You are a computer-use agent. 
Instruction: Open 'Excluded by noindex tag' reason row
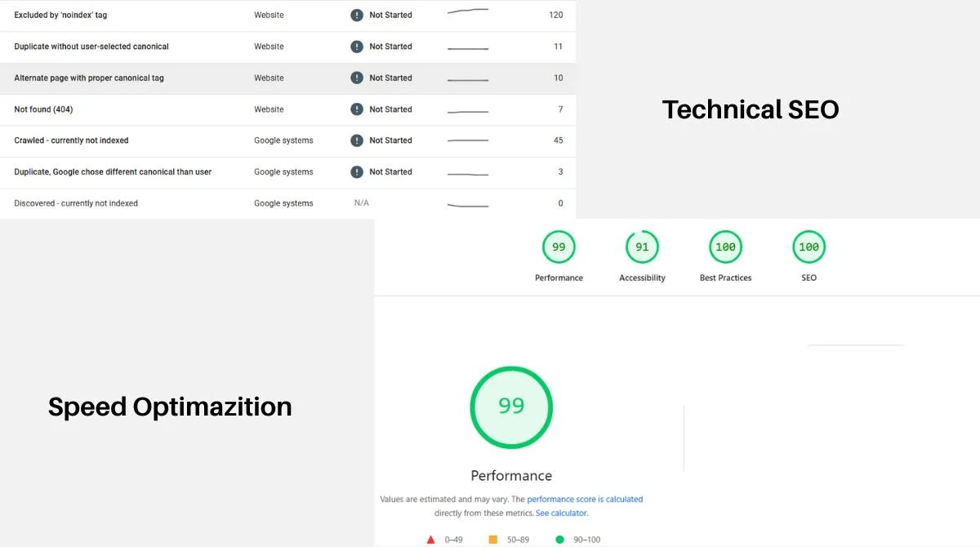[x=287, y=16]
